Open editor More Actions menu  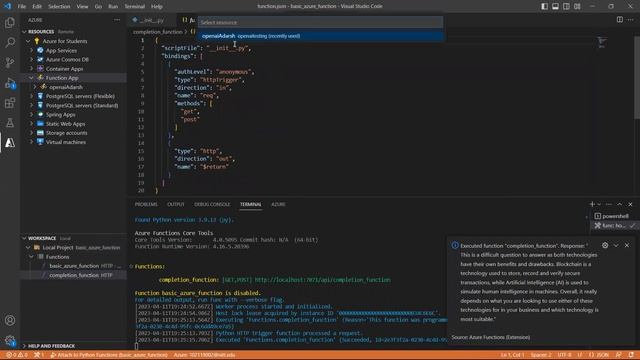coord(631,20)
